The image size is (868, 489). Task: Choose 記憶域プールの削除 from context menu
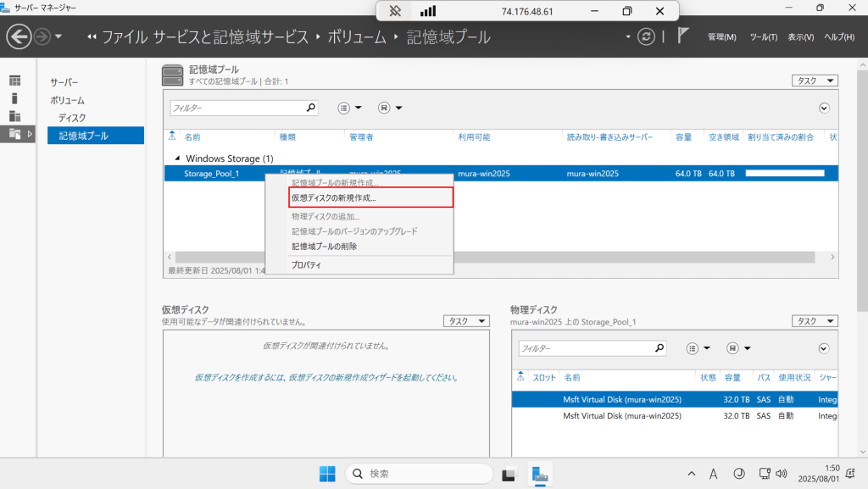pyautogui.click(x=325, y=247)
